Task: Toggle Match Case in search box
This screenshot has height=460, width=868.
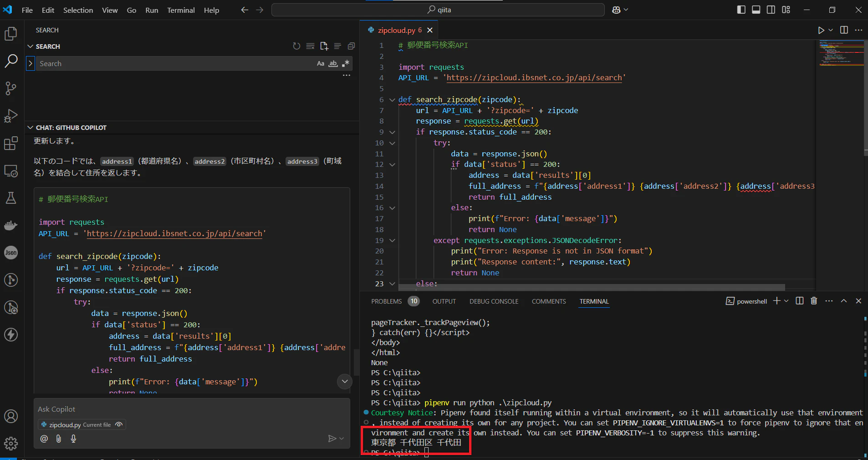Action: pyautogui.click(x=321, y=64)
